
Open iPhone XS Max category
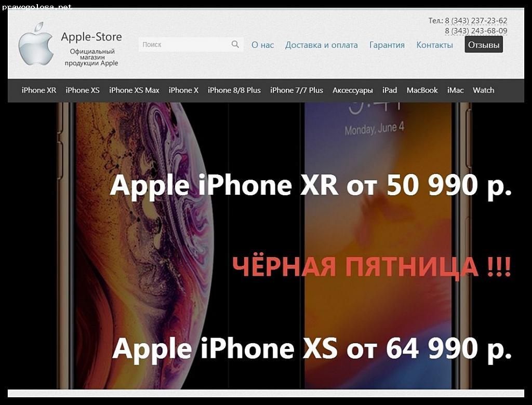tap(134, 90)
